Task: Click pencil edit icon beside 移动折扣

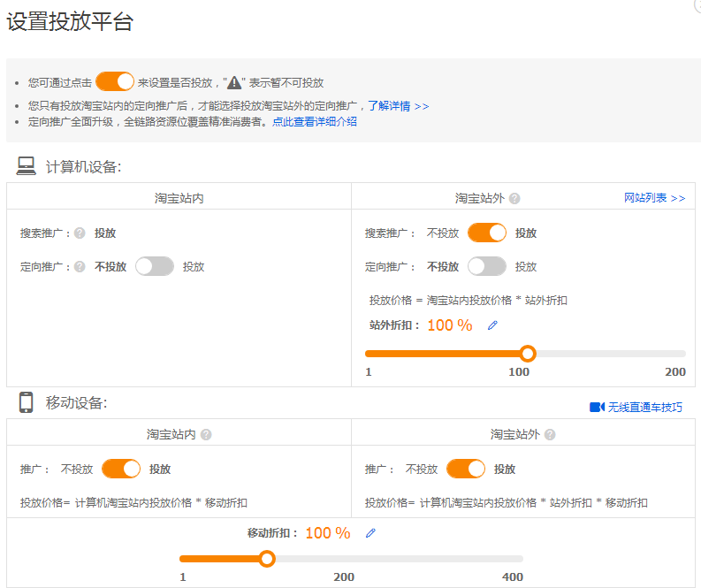Action: point(370,533)
